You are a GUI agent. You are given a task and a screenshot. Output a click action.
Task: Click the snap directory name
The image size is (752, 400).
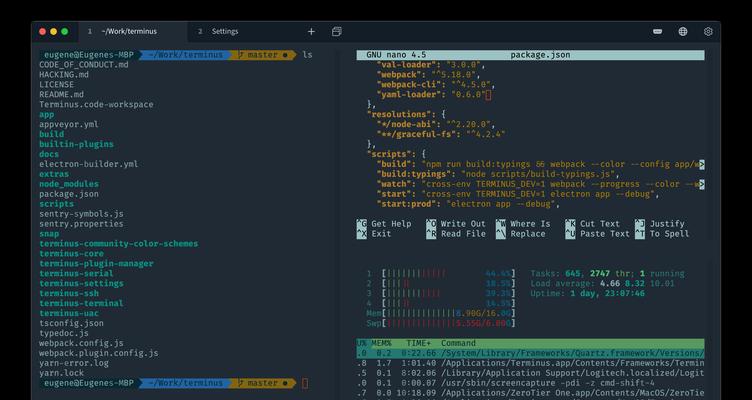pyautogui.click(x=49, y=234)
